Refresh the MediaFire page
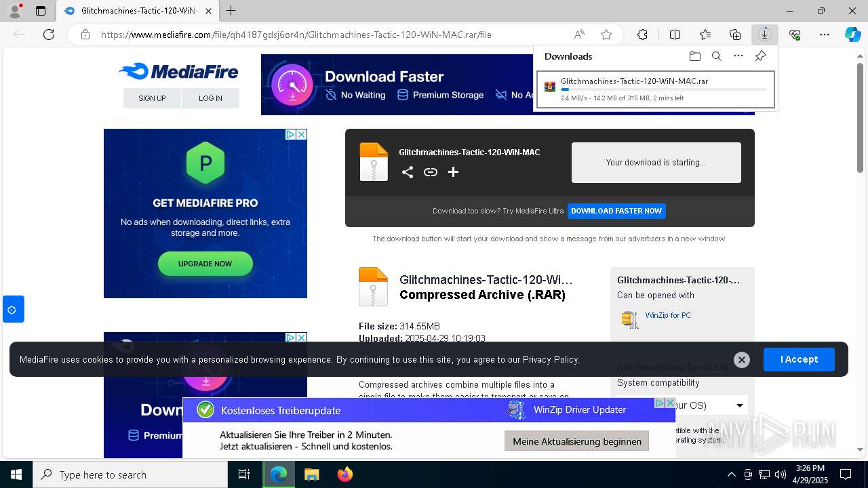Image resolution: width=868 pixels, height=488 pixels. (49, 35)
